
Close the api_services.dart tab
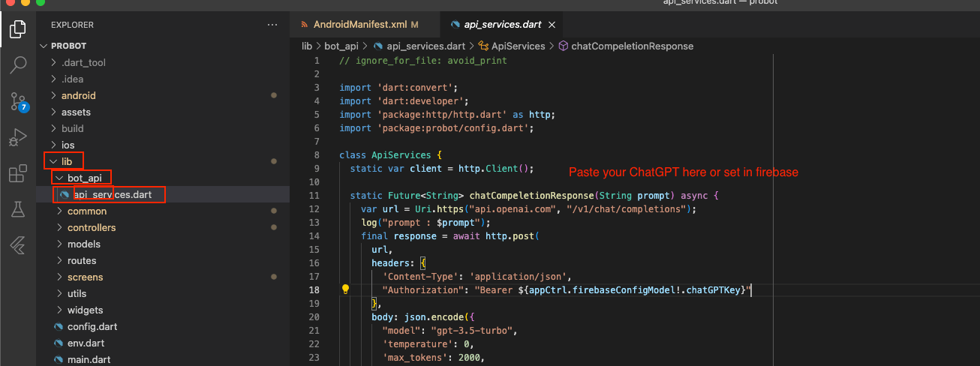pyautogui.click(x=552, y=25)
